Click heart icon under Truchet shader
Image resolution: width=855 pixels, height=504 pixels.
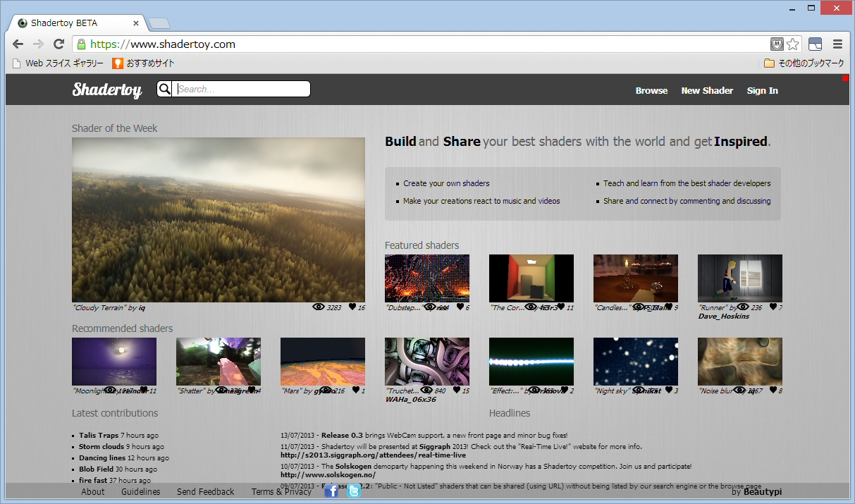point(455,391)
